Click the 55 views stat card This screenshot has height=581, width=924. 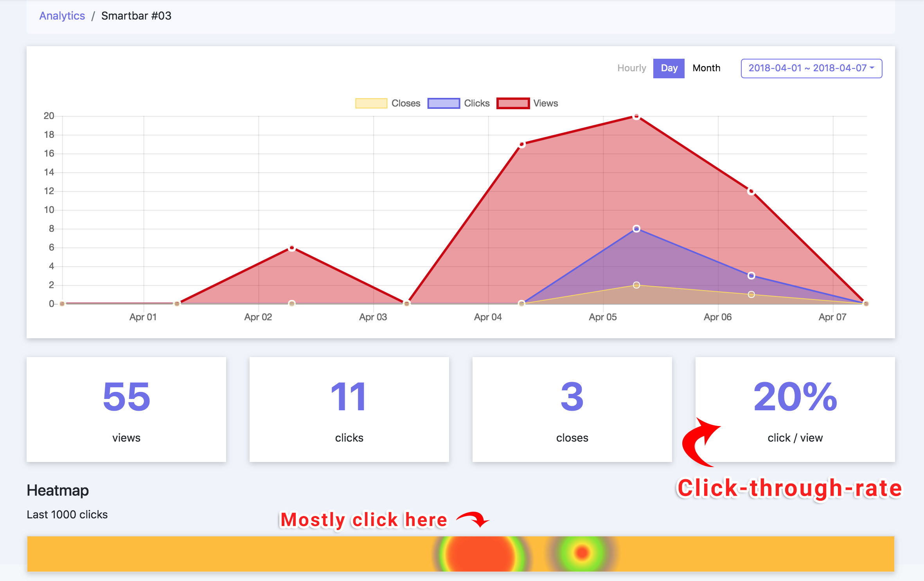126,409
